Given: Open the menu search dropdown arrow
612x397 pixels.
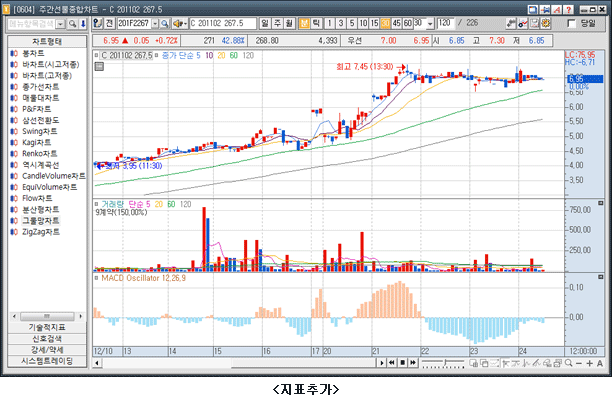Looking at the screenshot, I should [x=60, y=24].
